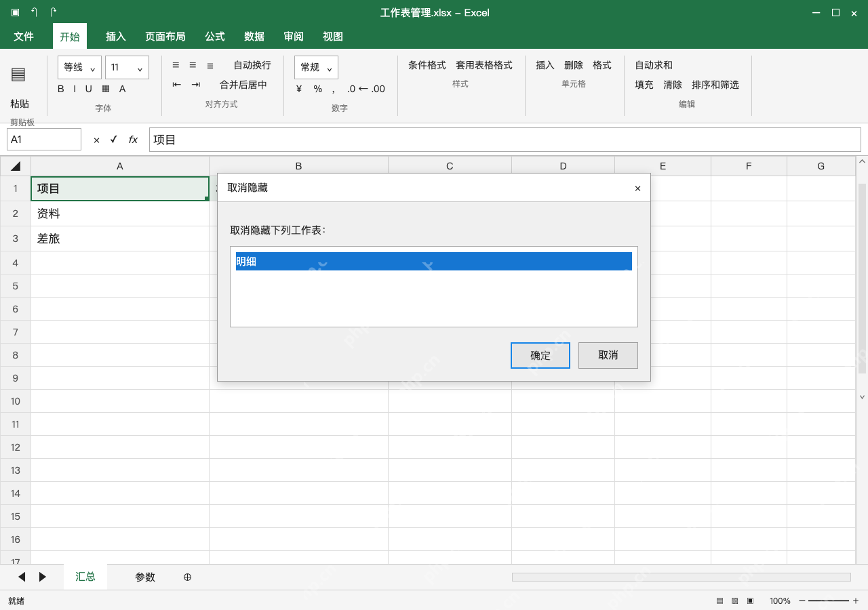868x610 pixels.
Task: Confirm formula entry with checkmark
Action: tap(114, 140)
